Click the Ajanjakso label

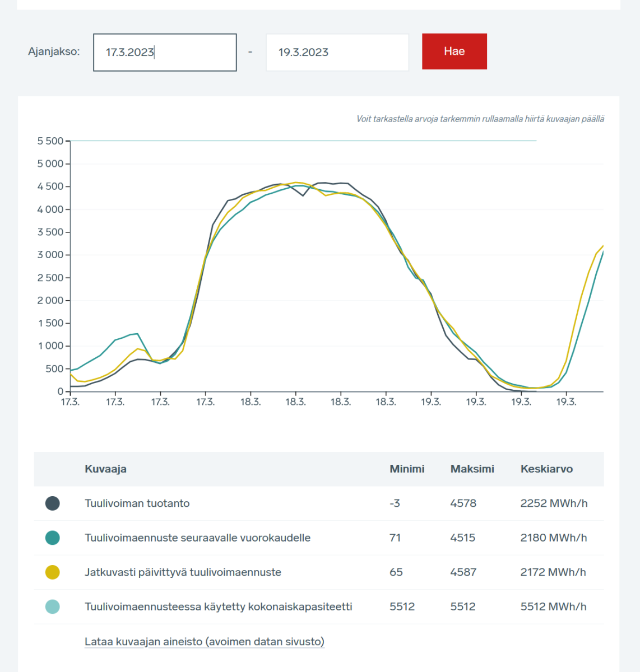54,52
